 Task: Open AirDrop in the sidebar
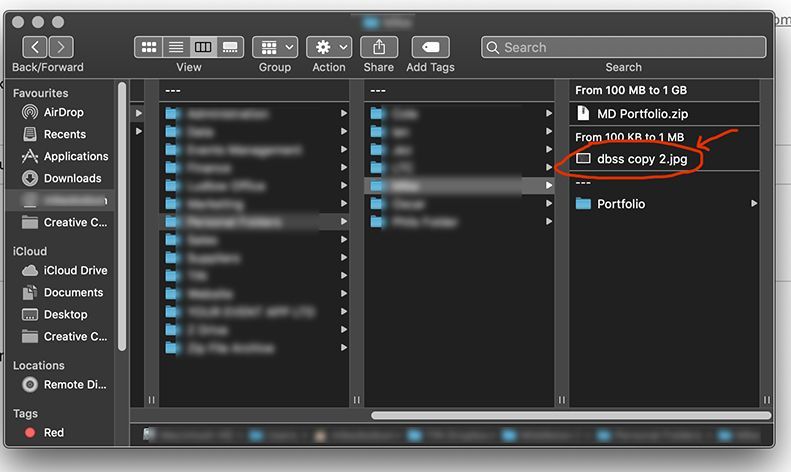click(64, 112)
